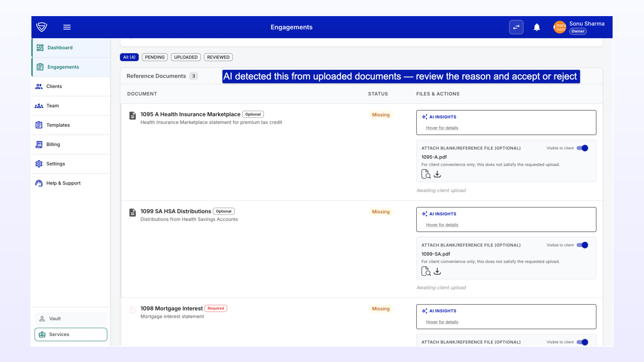This screenshot has width=644, height=362.
Task: Click the Optional tag on 1095 A
Action: click(x=253, y=114)
